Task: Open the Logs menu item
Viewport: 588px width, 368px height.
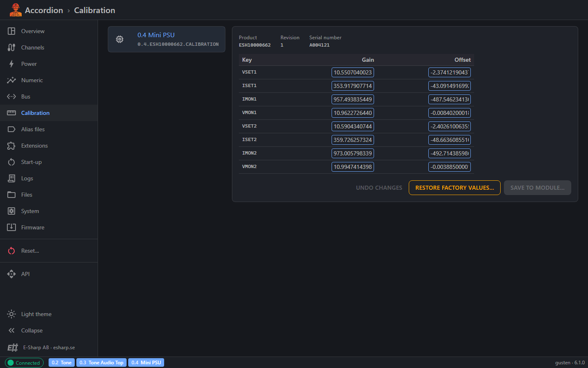Action: click(49, 178)
